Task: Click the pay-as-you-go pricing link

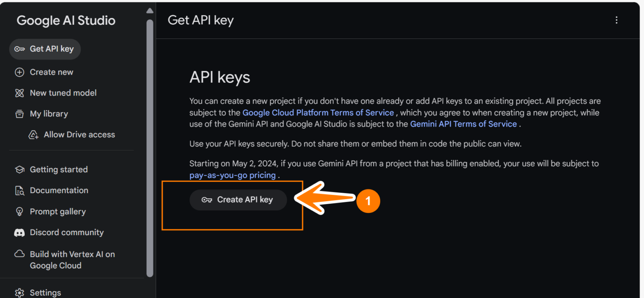Action: click(233, 175)
